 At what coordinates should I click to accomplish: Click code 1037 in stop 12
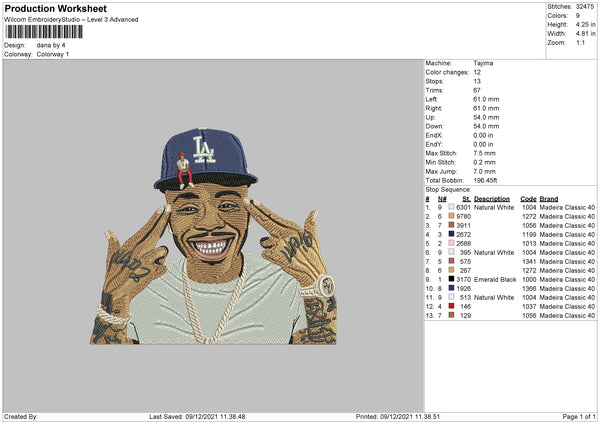529,306
